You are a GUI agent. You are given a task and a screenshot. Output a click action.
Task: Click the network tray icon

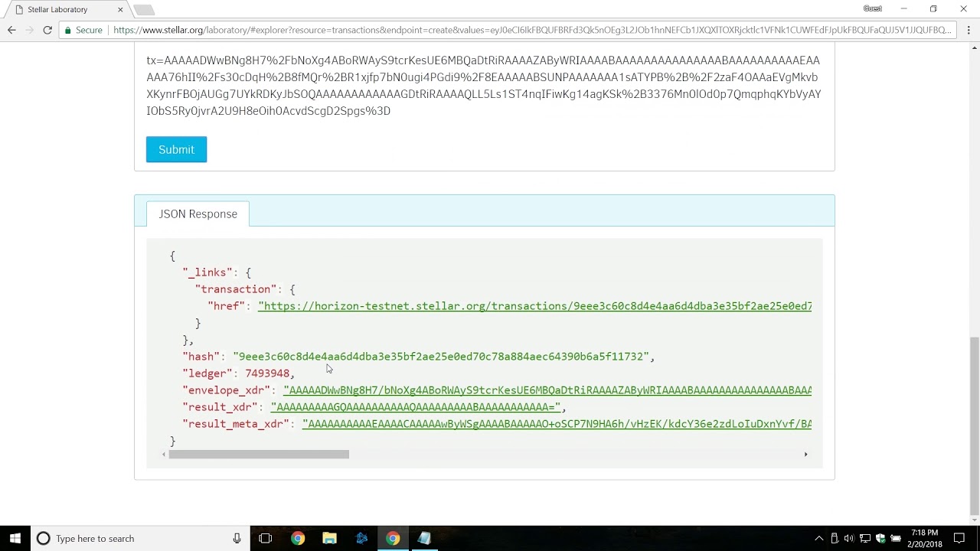coord(865,538)
